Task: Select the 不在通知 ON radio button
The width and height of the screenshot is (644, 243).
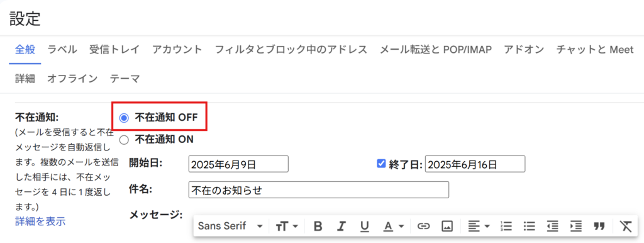Action: click(x=124, y=140)
